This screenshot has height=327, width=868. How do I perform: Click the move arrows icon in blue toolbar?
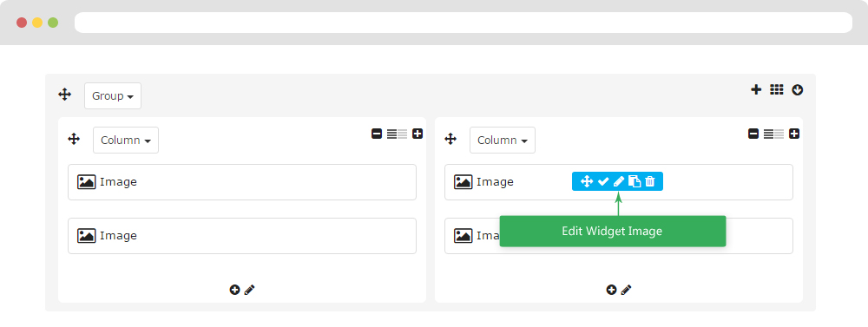[587, 181]
